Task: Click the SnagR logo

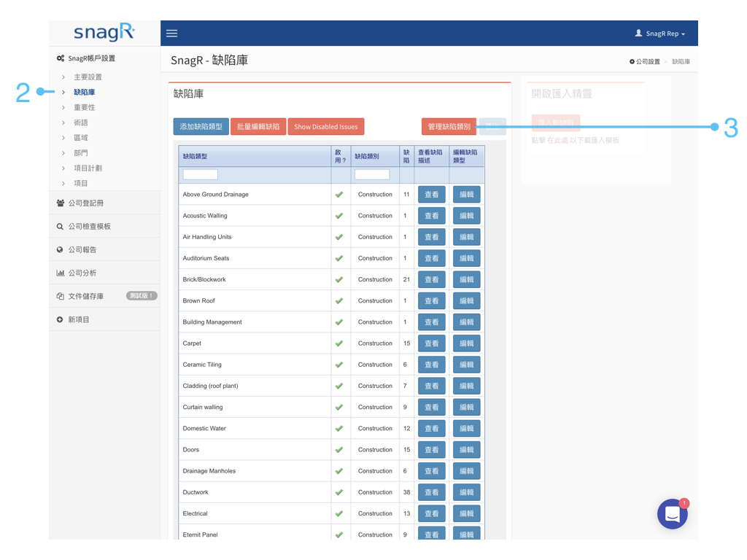Action: click(x=104, y=32)
